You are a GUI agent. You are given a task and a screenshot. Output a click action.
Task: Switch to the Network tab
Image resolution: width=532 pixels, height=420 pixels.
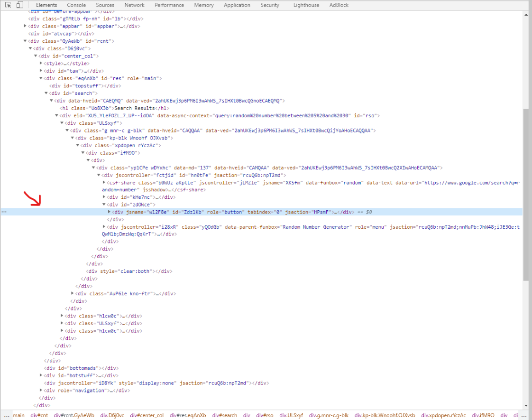point(134,5)
